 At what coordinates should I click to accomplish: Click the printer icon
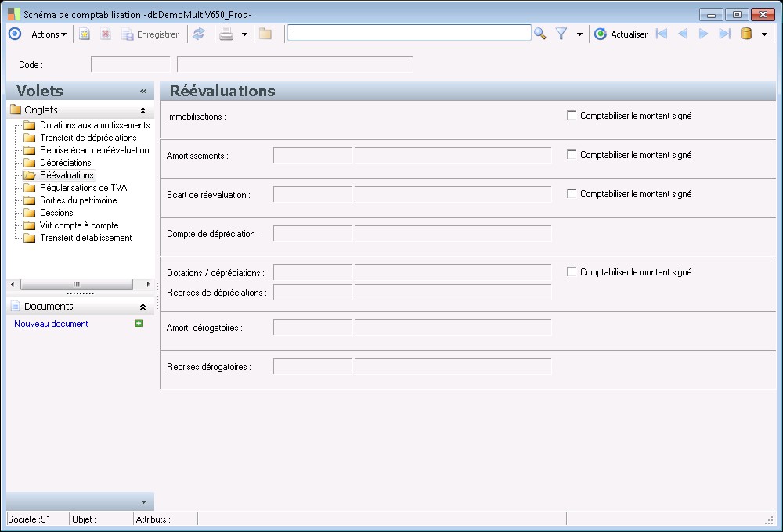[x=226, y=34]
